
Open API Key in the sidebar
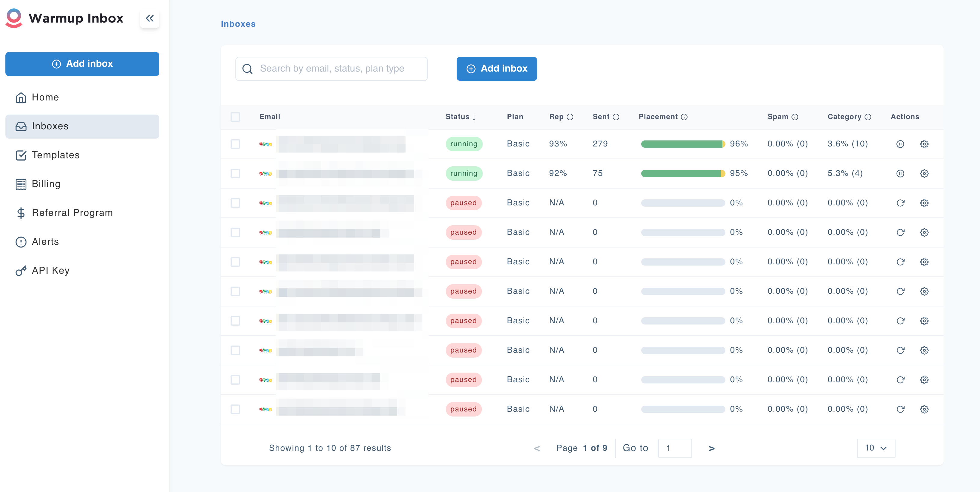(x=82, y=271)
